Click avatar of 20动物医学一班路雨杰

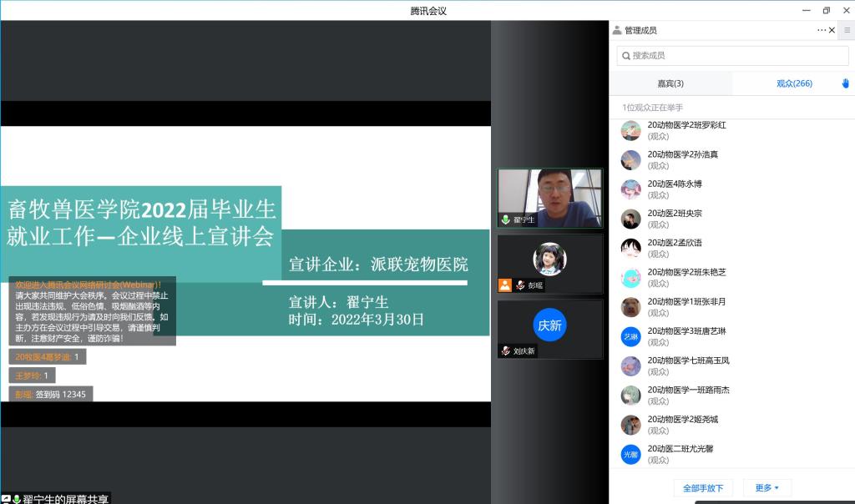tap(631, 396)
